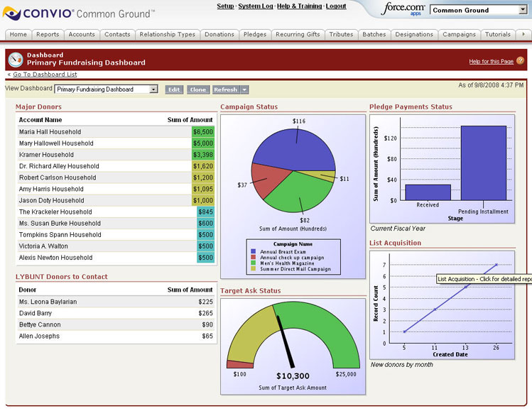
Task: Click the Annual Breast Exam legend swatch
Action: point(254,251)
